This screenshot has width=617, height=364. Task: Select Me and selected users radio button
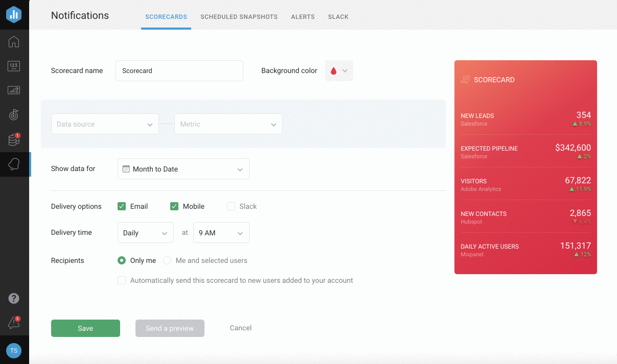(x=167, y=260)
